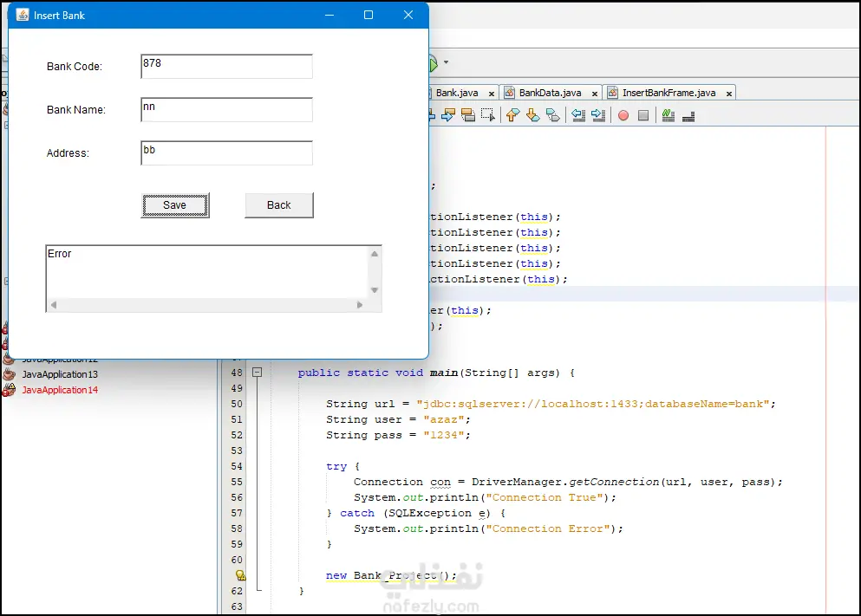Click BankData.java tab file icon
Screen dimensions: 861x616
coord(510,94)
